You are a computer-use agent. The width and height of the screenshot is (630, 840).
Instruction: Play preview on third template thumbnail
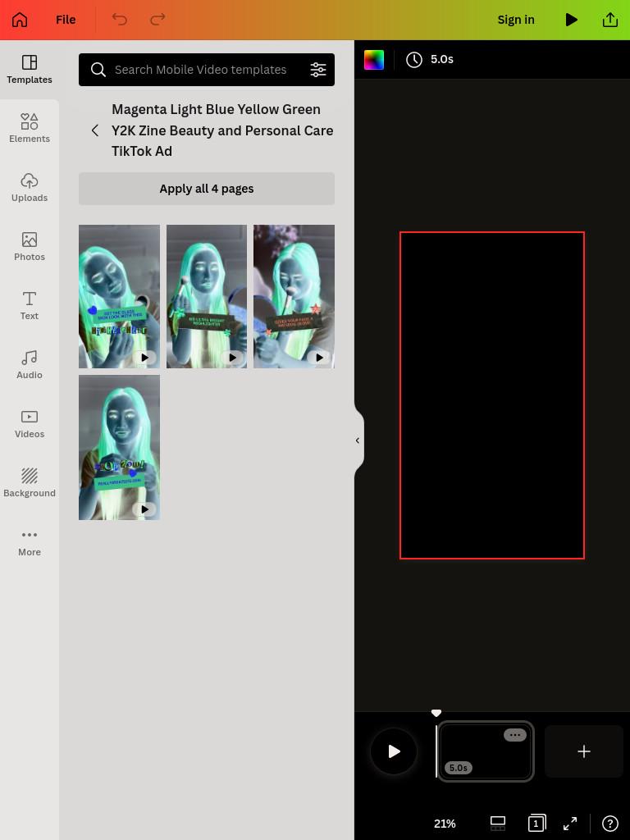click(319, 358)
